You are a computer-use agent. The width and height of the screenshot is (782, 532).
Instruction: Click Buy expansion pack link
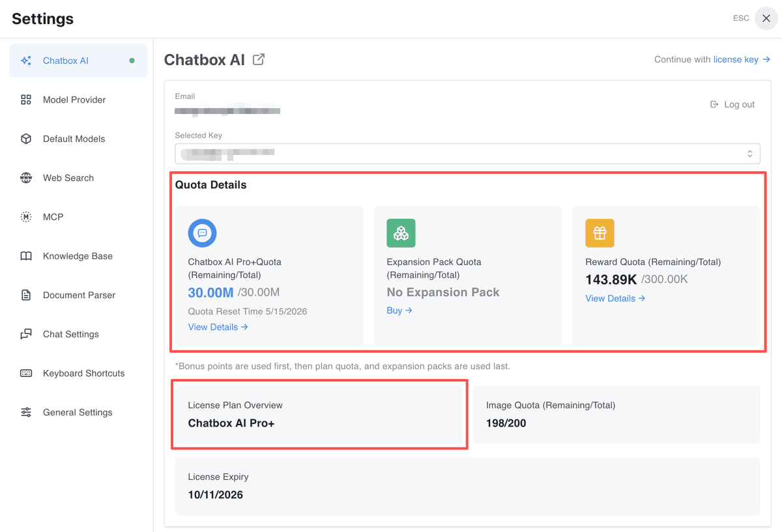[x=399, y=311]
